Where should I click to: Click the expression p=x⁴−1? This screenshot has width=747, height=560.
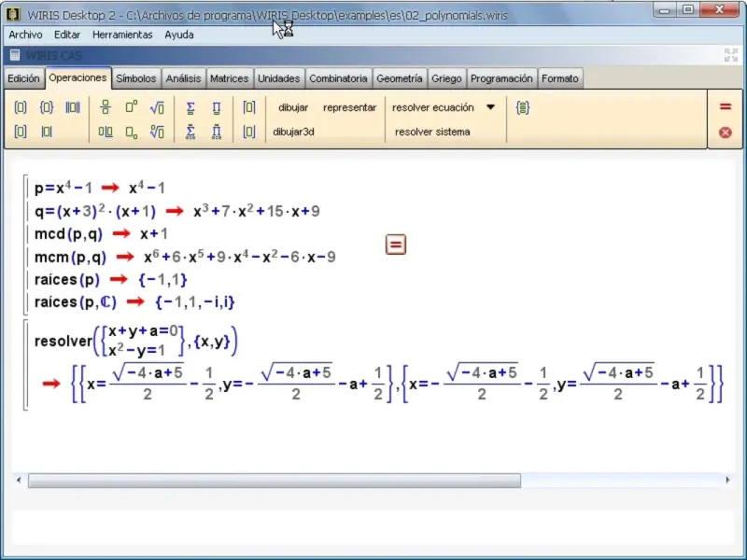pyautogui.click(x=63, y=188)
